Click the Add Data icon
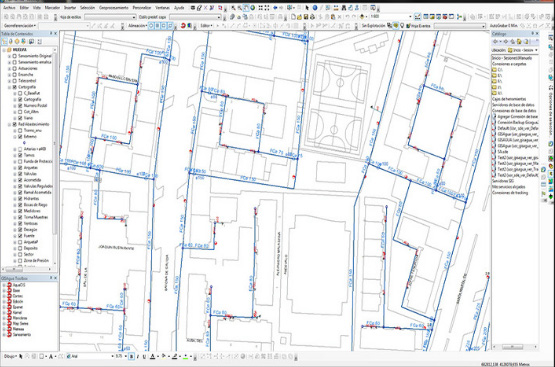Screen dimensions: 555x367 (x=362, y=16)
